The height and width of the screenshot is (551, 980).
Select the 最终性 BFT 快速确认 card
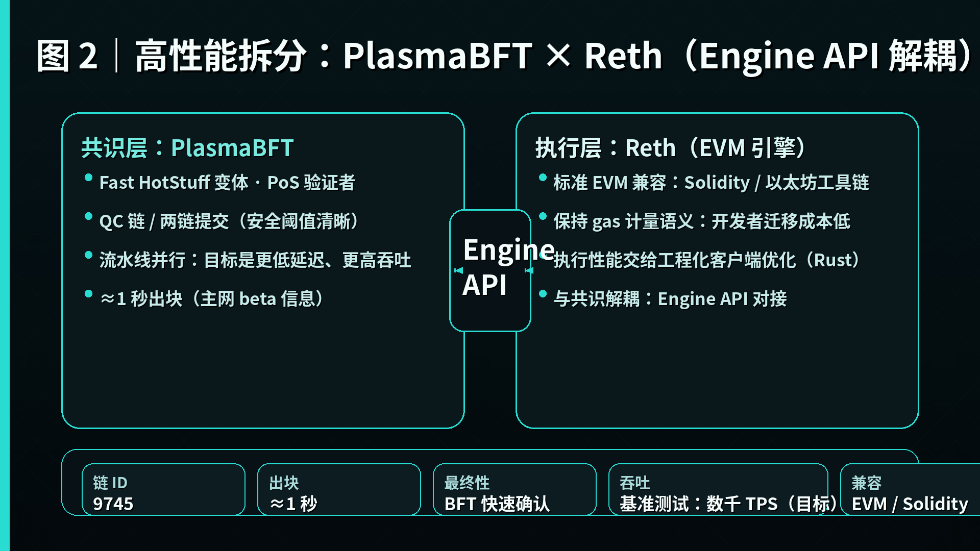514,490
